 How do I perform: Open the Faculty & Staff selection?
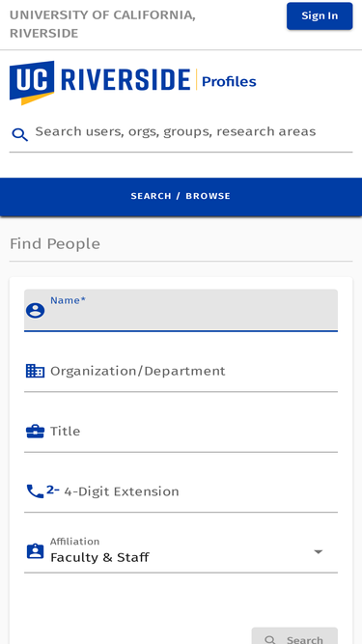pyautogui.click(x=181, y=552)
